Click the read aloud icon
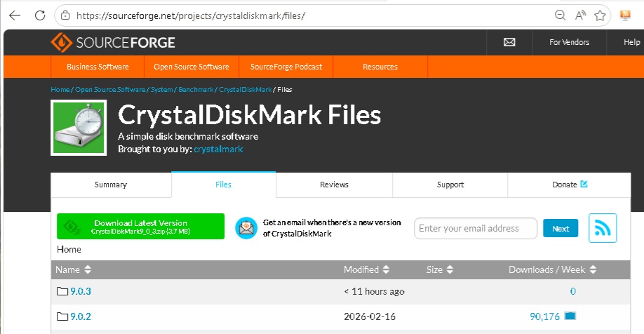Image resolution: width=644 pixels, height=334 pixels. click(x=580, y=15)
